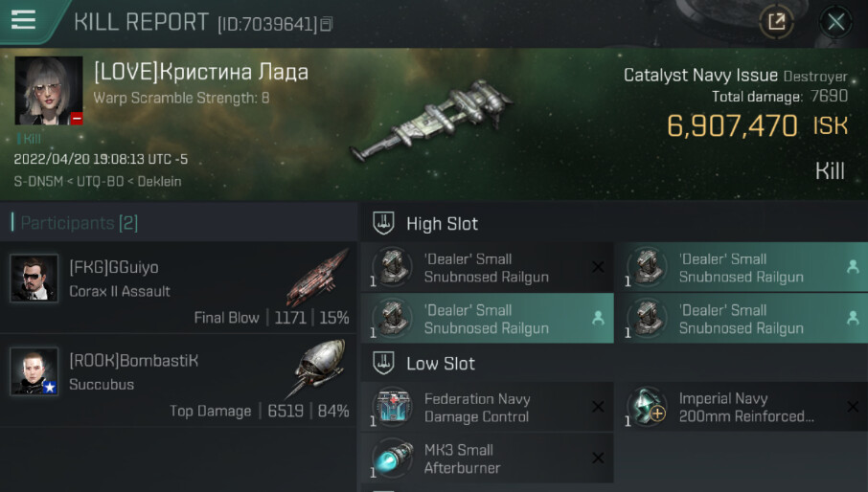
Task: Tap the Corax II Assault ship icon
Action: [317, 277]
